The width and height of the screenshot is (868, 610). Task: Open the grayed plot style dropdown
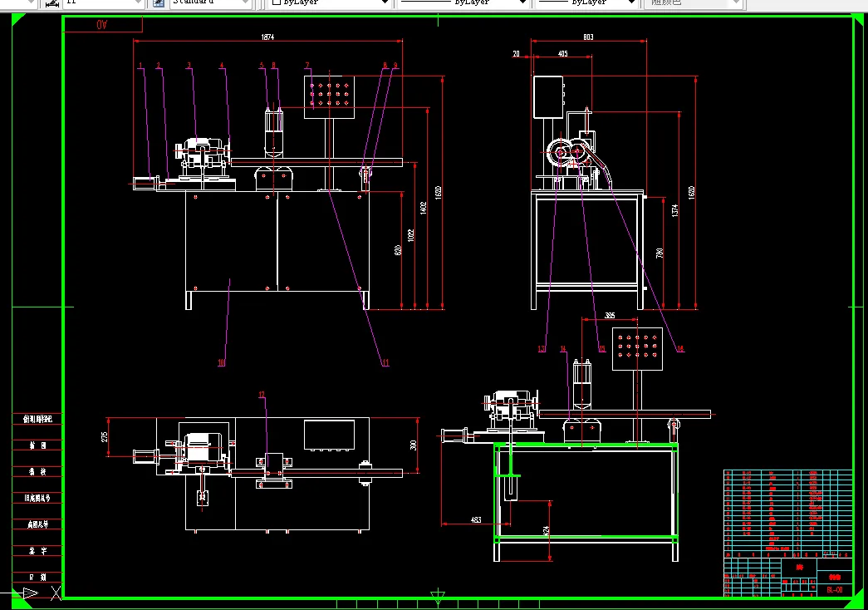693,2
